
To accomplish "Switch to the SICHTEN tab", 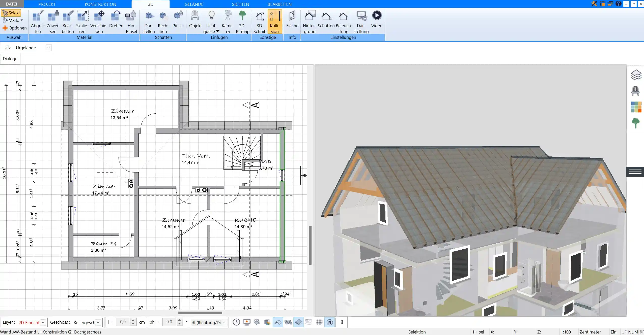I will 240,4.
